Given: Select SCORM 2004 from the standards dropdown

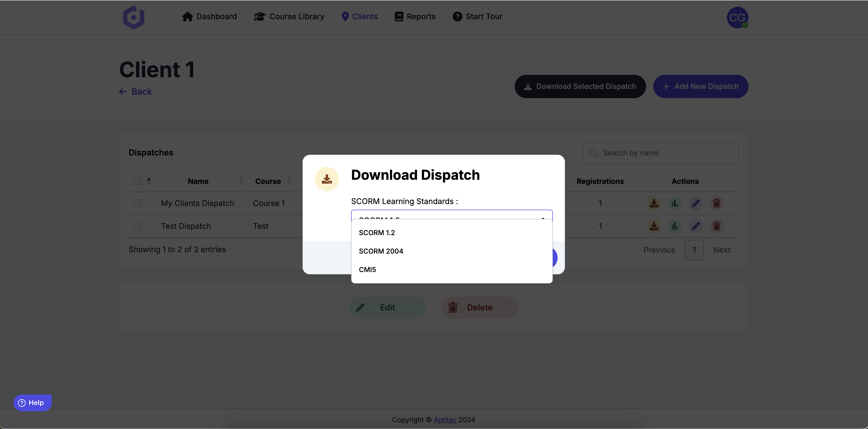Looking at the screenshot, I should [x=381, y=251].
